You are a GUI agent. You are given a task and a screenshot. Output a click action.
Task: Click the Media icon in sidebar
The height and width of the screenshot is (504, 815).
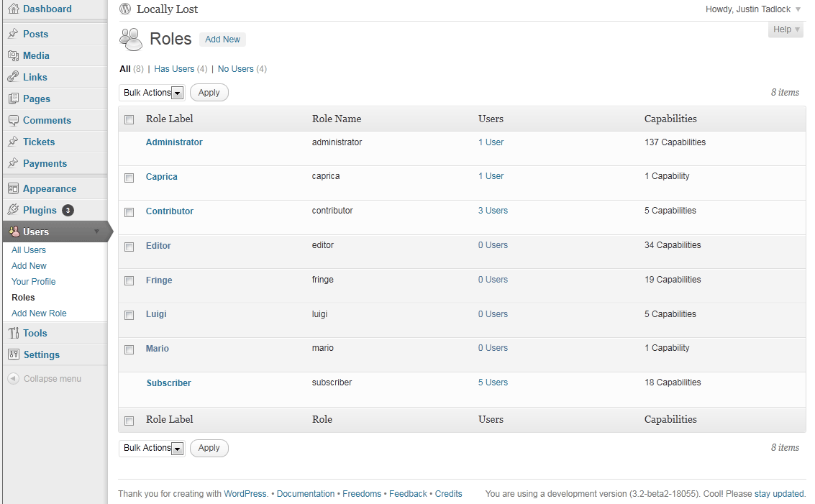(13, 56)
